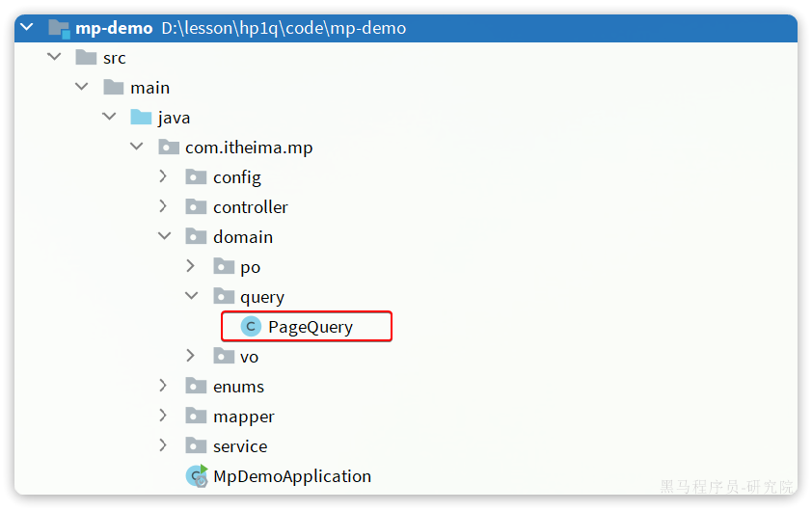Click the MpDemoApplication run class icon
Screen dimensions: 812x511
[x=197, y=476]
